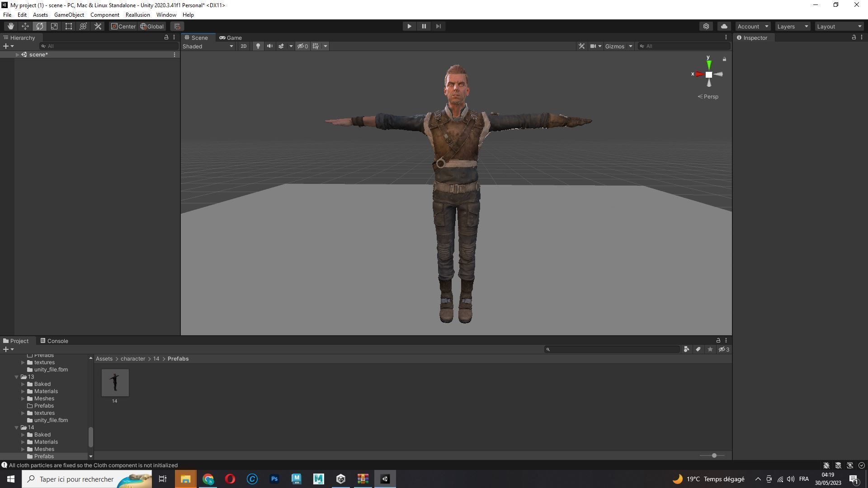Search by label in Project panel
868x488 pixels.
coord(698,349)
